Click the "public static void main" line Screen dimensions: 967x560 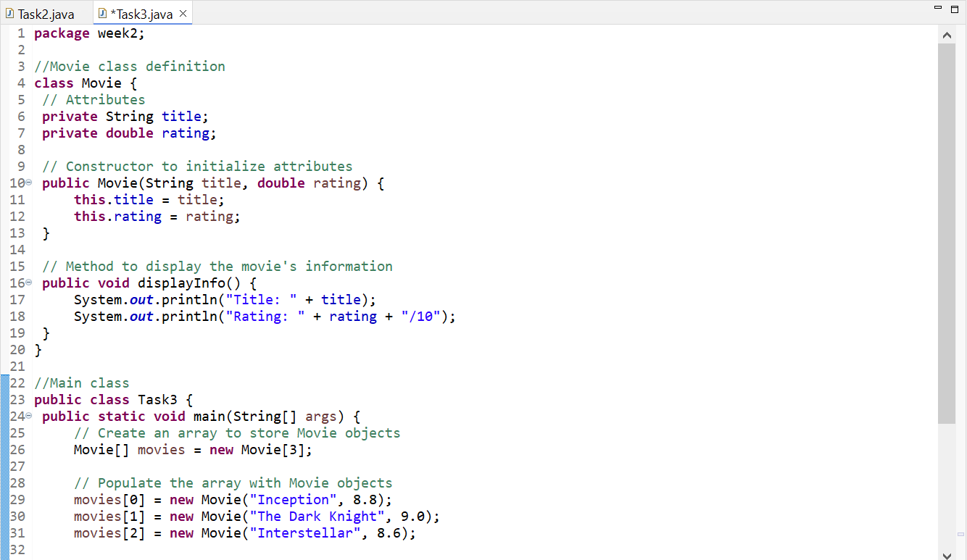click(202, 417)
